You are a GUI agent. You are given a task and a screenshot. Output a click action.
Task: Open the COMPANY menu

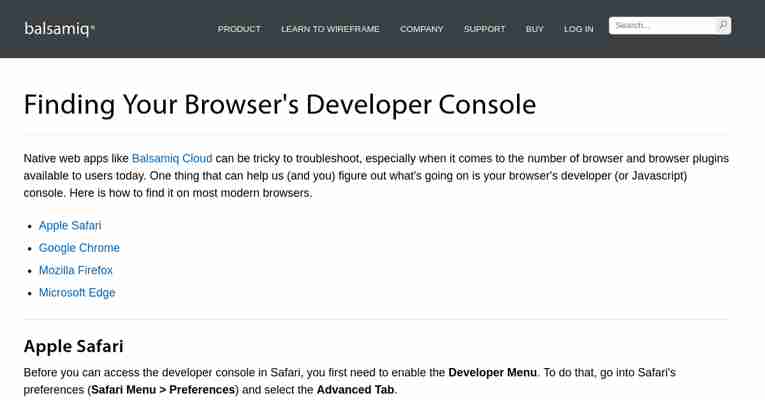tap(422, 29)
